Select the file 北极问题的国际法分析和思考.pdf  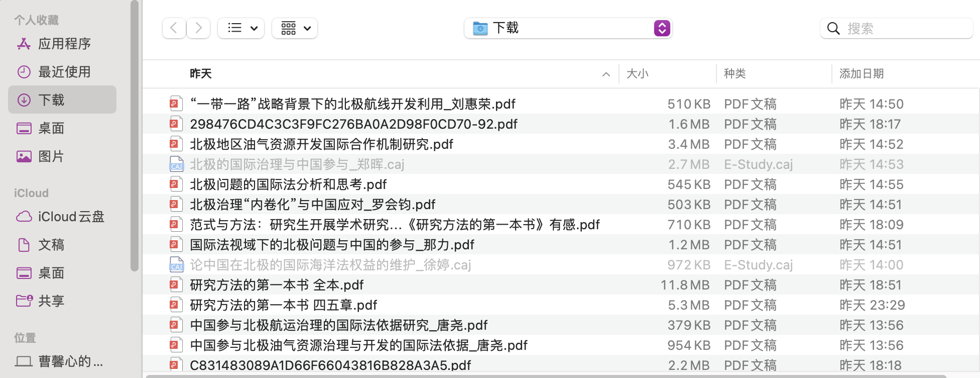288,184
